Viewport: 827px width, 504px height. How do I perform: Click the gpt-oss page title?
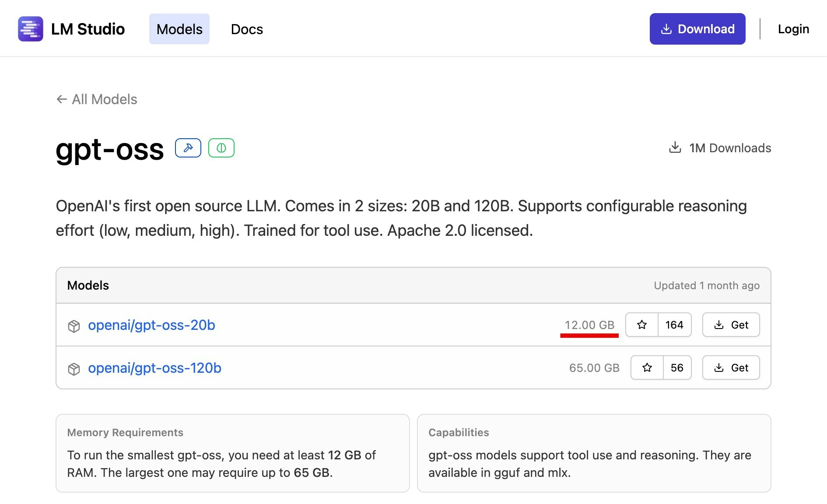pos(110,150)
